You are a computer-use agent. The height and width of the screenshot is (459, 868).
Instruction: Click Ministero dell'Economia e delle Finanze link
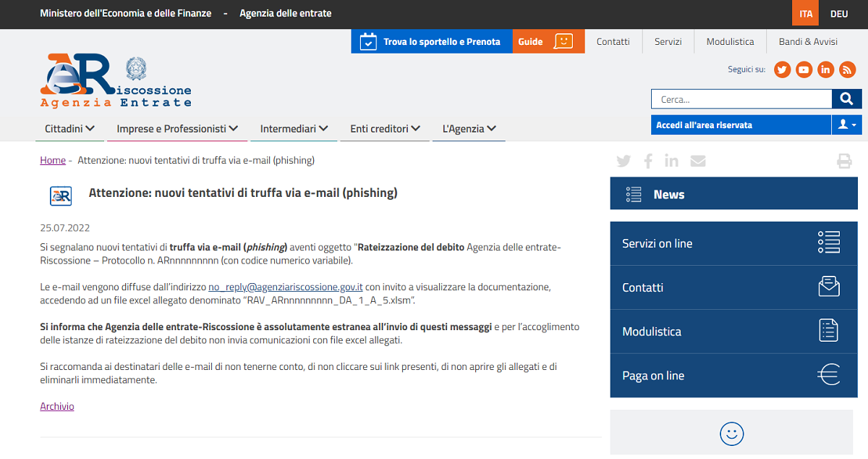126,14
